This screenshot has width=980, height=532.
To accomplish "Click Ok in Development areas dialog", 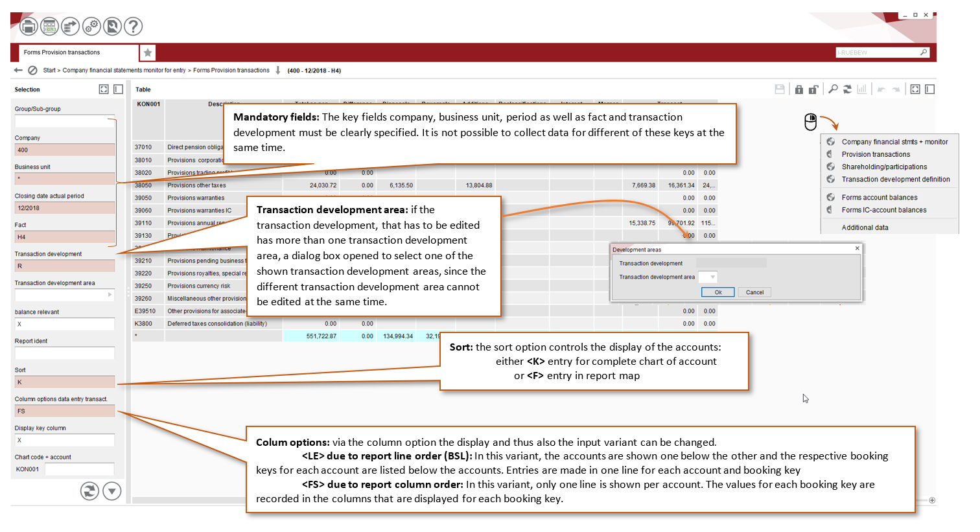I will (x=718, y=292).
